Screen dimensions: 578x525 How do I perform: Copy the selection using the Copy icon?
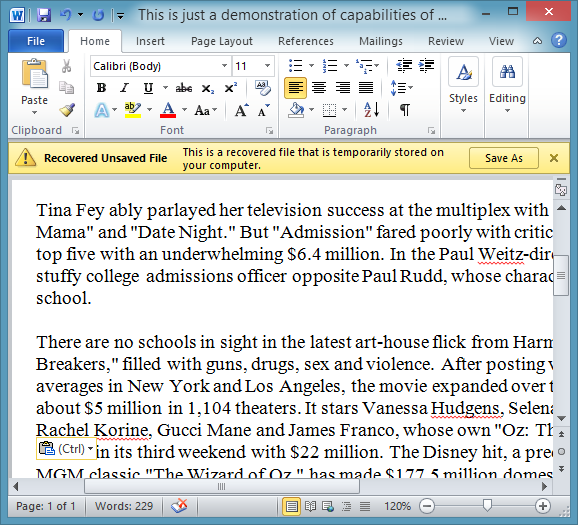click(66, 88)
